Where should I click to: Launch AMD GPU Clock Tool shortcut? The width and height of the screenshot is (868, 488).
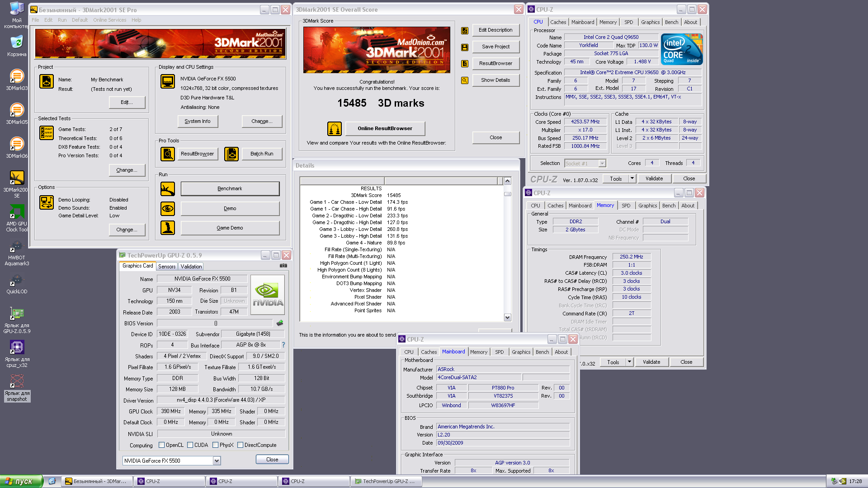[x=17, y=218]
